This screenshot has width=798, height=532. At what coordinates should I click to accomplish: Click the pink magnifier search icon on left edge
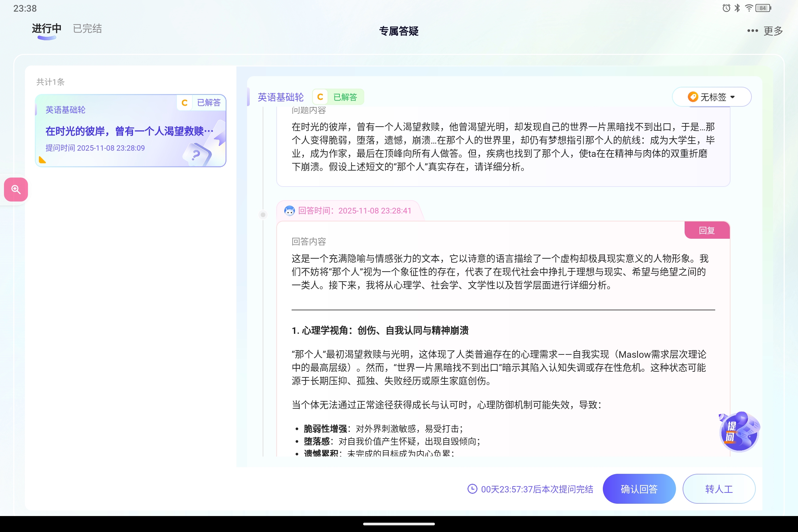coord(16,189)
